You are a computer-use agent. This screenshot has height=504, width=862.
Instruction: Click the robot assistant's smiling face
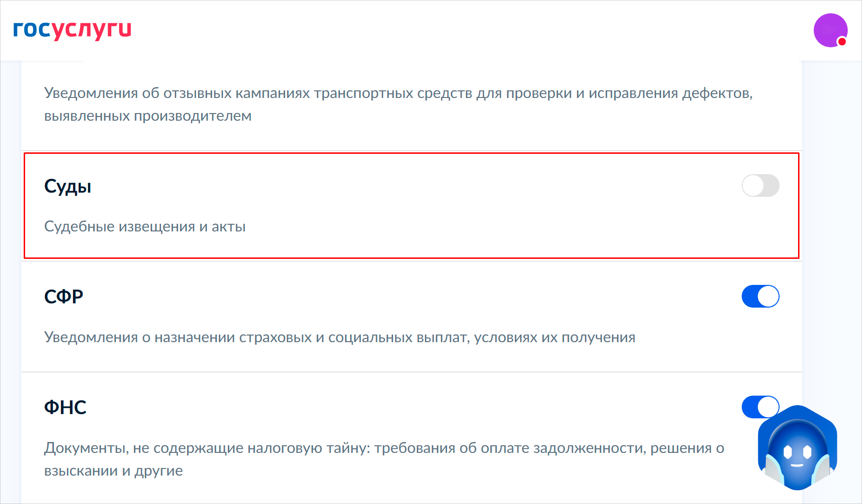[798, 455]
